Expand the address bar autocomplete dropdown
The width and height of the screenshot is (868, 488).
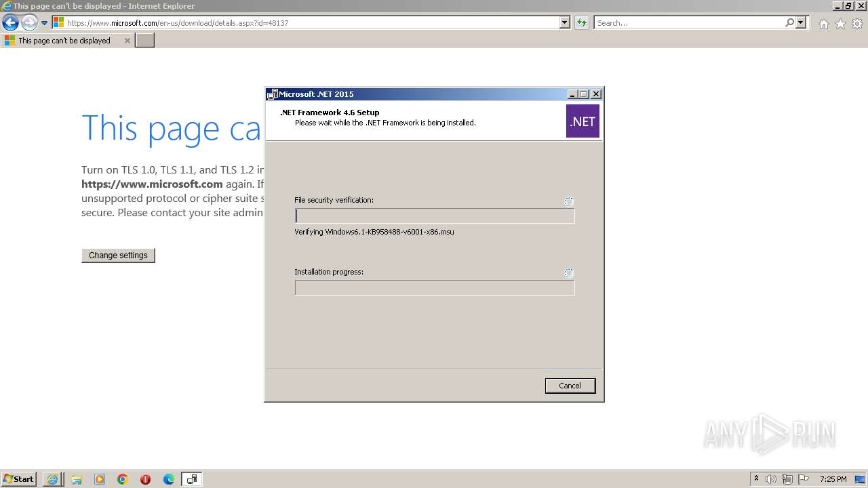565,22
